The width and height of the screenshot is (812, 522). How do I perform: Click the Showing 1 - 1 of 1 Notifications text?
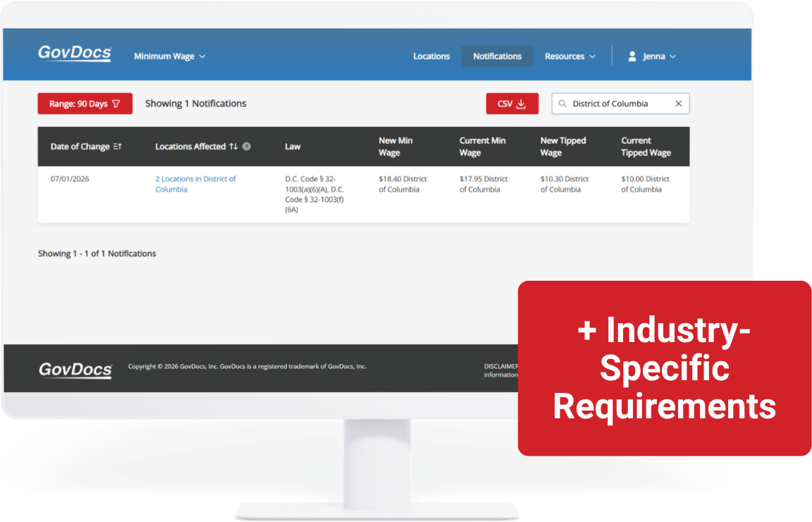tap(97, 253)
